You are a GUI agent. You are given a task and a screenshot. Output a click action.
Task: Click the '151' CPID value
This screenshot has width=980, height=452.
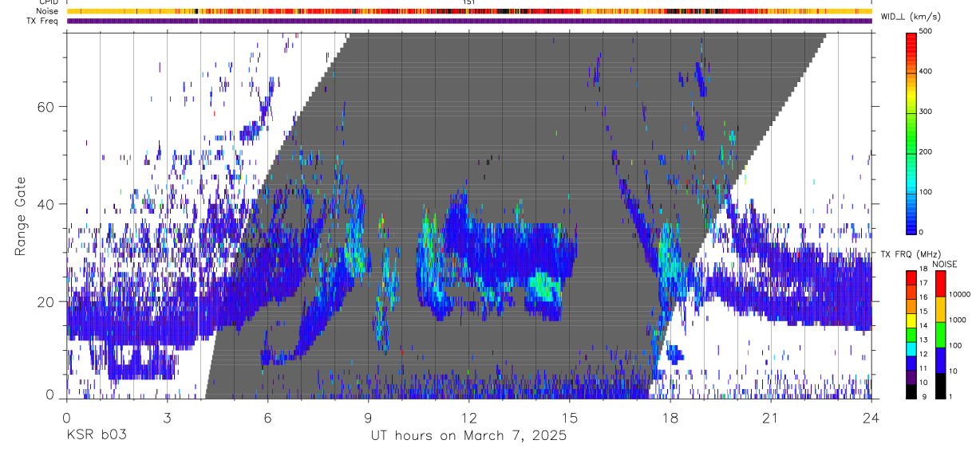469,3
